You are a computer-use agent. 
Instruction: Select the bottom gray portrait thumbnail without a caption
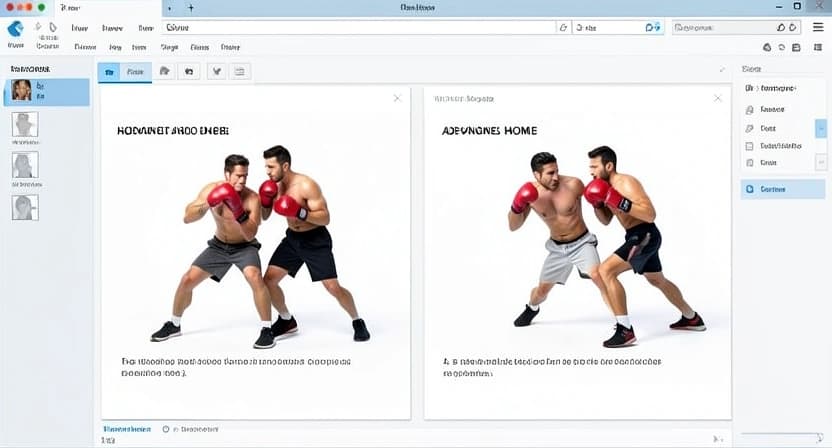tap(25, 207)
